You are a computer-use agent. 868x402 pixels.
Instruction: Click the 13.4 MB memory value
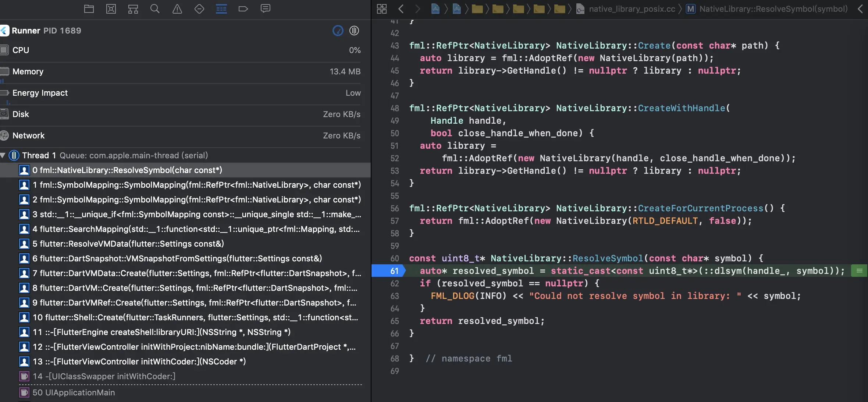(x=345, y=71)
